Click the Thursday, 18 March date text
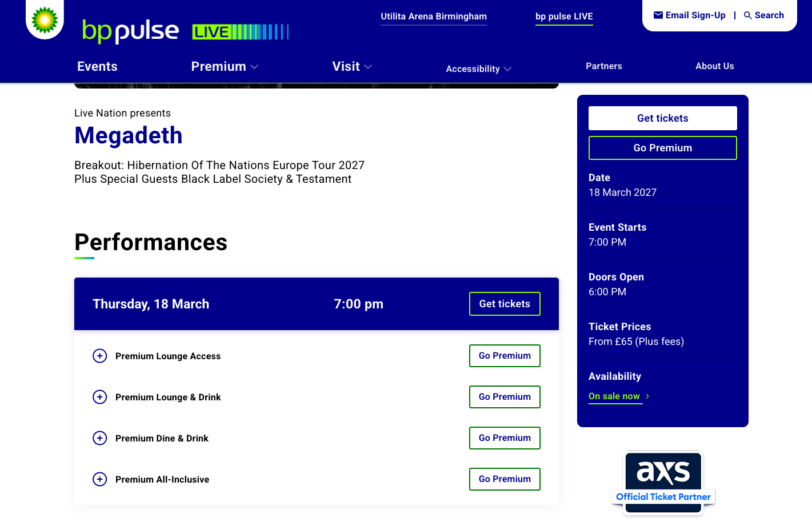This screenshot has height=526, width=812. pyautogui.click(x=151, y=304)
